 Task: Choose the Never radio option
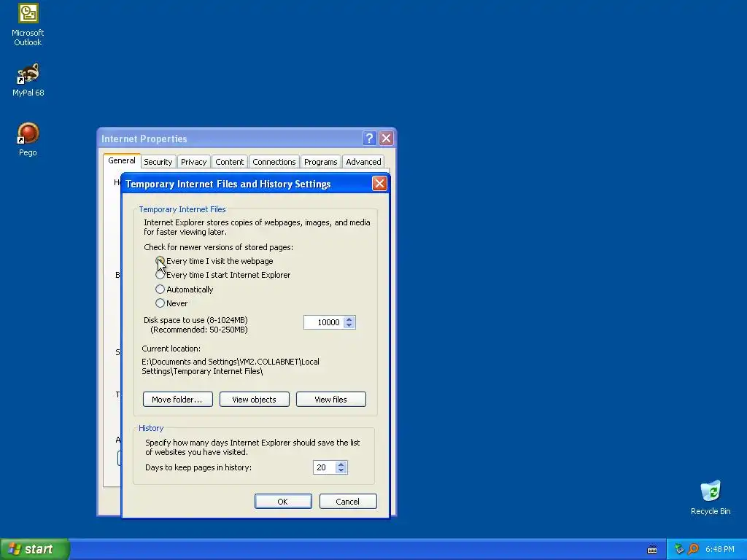pyautogui.click(x=171, y=303)
